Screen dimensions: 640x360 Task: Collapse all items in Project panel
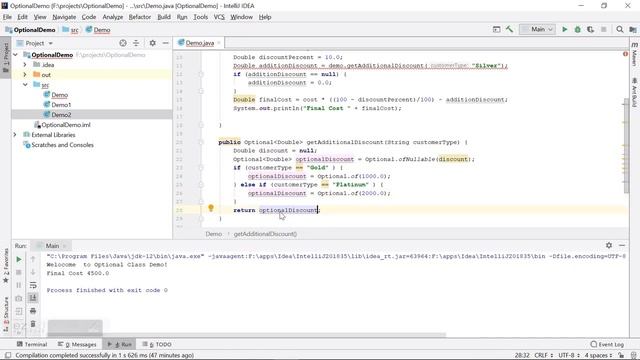[x=136, y=43]
